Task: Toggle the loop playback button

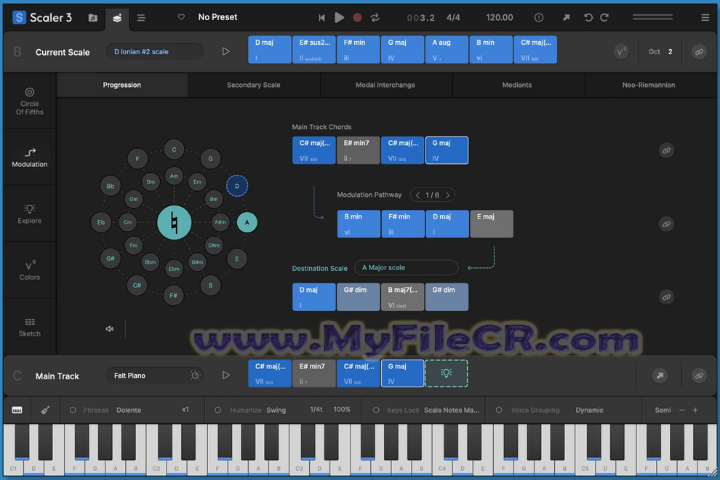Action: click(375, 17)
